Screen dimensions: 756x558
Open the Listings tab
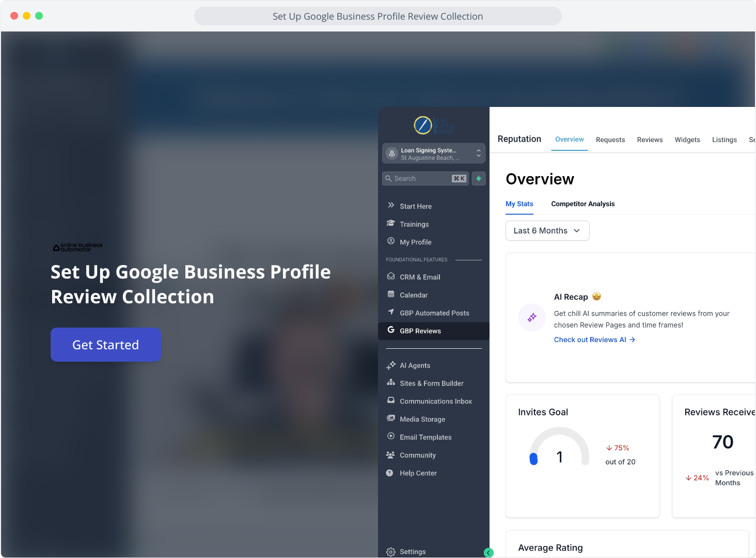click(724, 140)
